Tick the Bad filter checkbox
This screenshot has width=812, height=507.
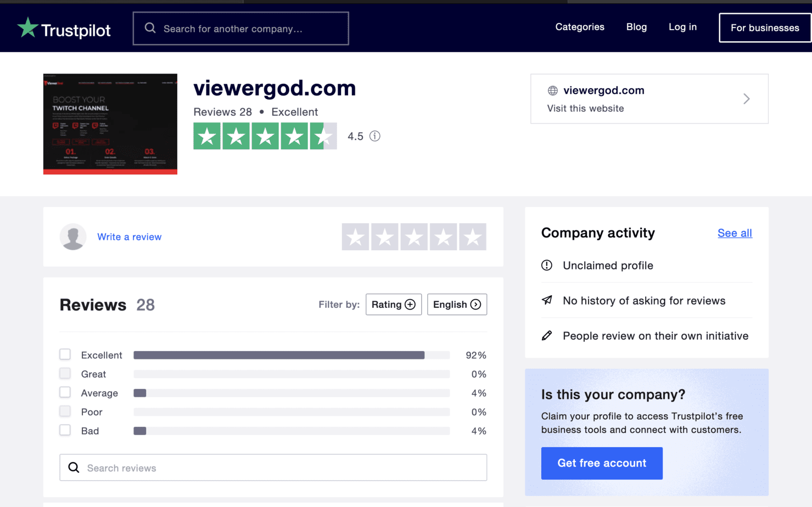(x=65, y=430)
